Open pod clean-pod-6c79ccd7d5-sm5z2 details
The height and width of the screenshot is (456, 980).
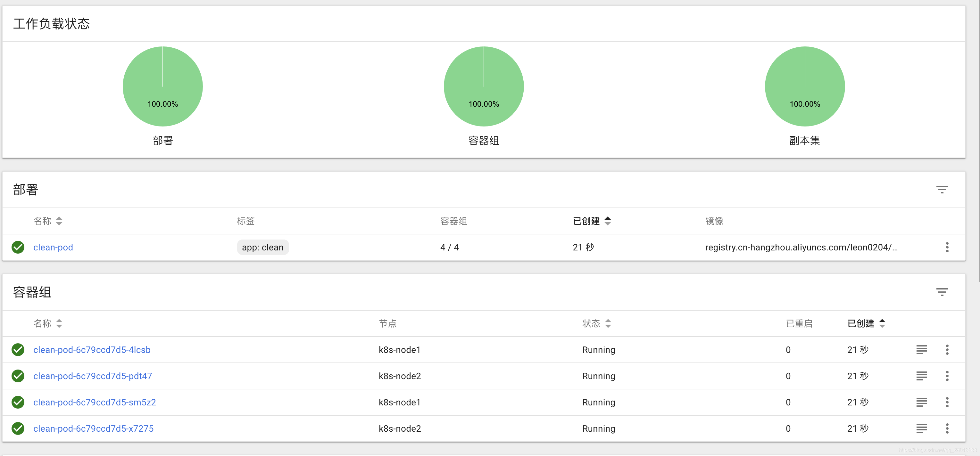[95, 402]
